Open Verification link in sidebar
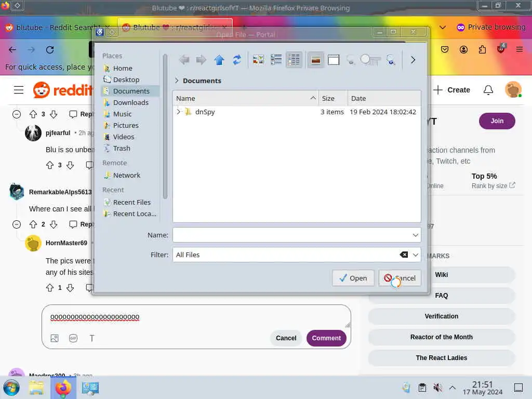 (441, 316)
